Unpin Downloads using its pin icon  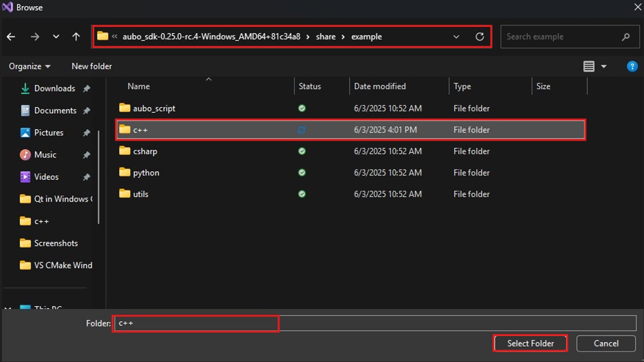[87, 89]
